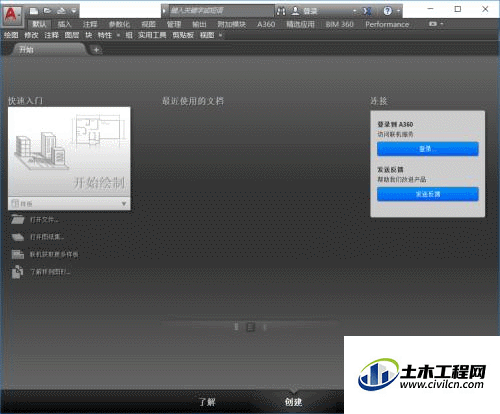
Task: Click the plus button to add new drawing tab
Action: point(96,50)
